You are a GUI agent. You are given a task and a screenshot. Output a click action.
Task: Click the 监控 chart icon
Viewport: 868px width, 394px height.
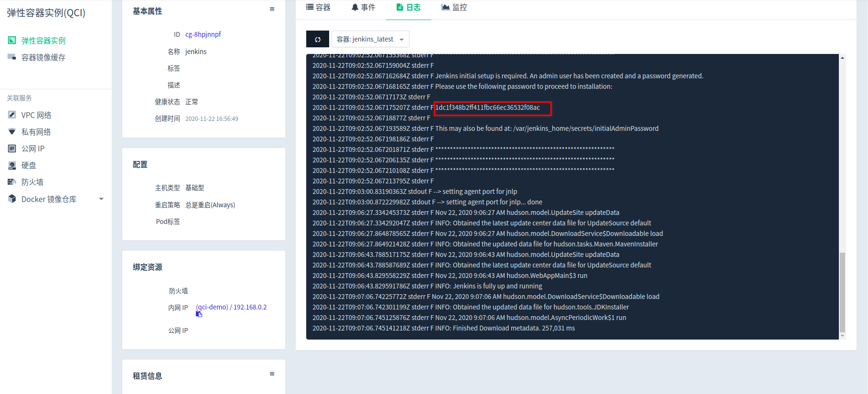(x=446, y=7)
